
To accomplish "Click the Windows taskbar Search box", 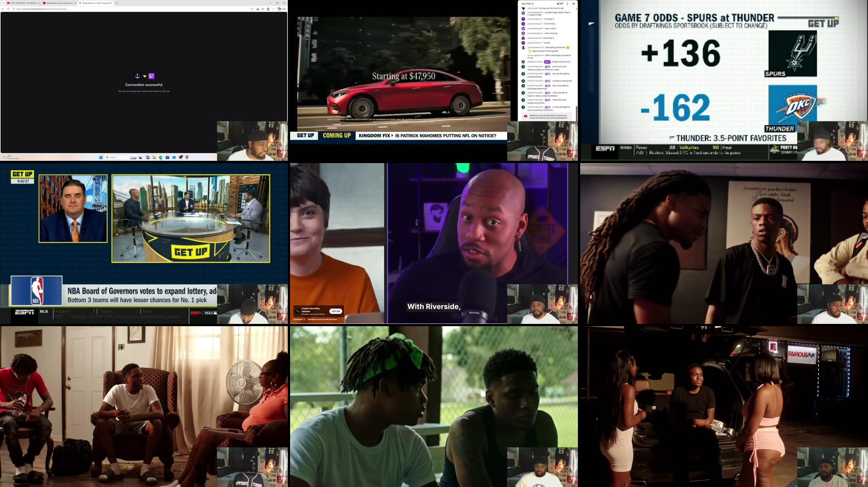I will coord(120,157).
